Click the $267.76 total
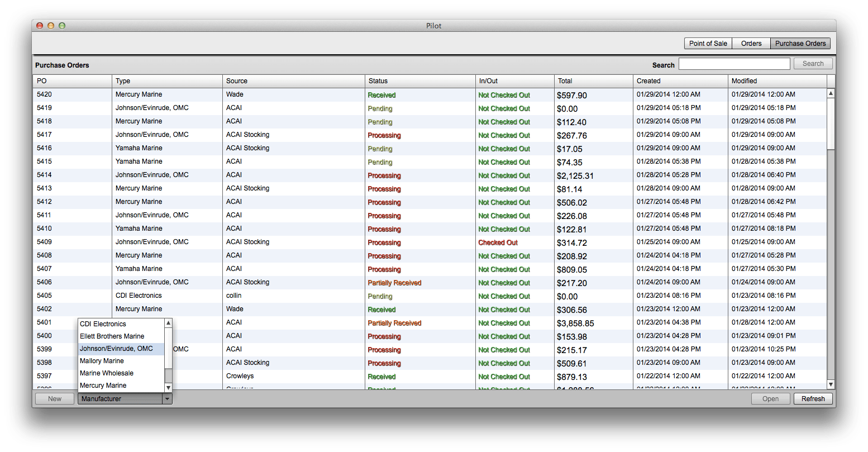Image resolution: width=868 pixels, height=452 pixels. 572,136
